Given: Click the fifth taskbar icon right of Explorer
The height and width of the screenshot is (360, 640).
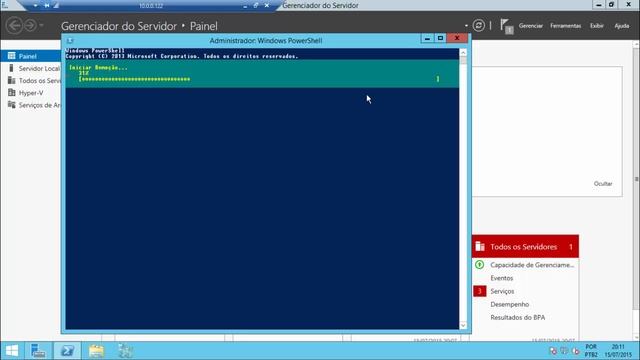Looking at the screenshot, I should pos(125,351).
